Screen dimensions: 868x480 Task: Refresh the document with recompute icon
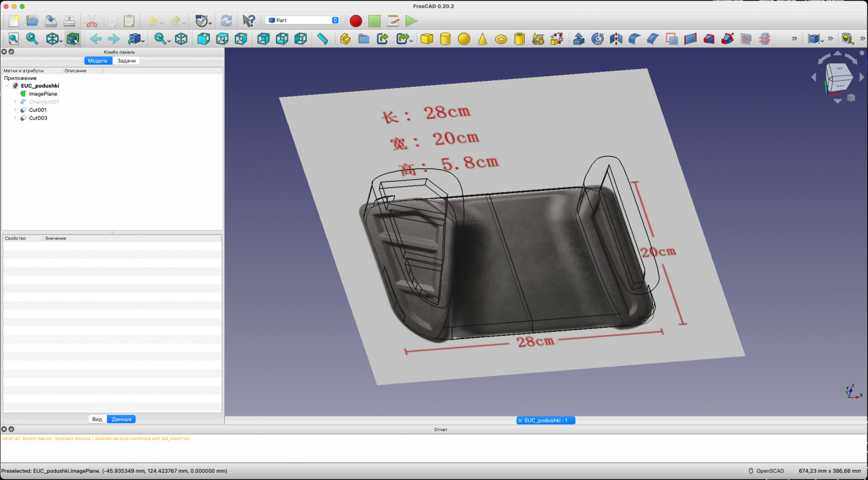tap(226, 21)
